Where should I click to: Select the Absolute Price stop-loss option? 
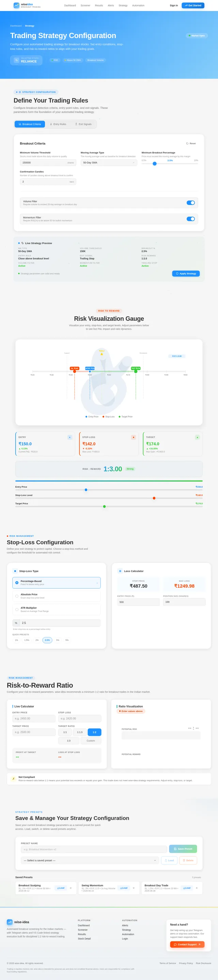[x=57, y=596]
